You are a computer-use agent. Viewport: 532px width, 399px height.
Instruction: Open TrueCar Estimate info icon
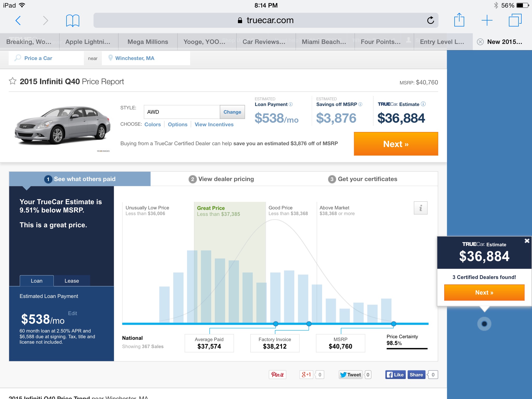pyautogui.click(x=423, y=104)
